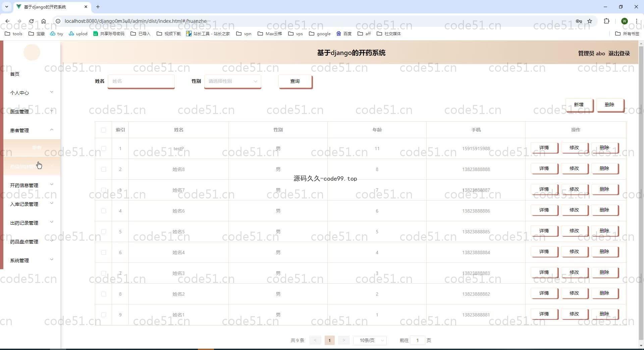This screenshot has width=644, height=350.
Task: Click the batch 删除 button above the table
Action: tap(610, 105)
